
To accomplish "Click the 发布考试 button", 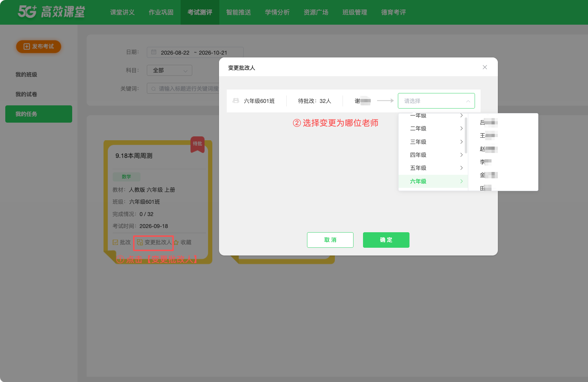I will pyautogui.click(x=39, y=47).
